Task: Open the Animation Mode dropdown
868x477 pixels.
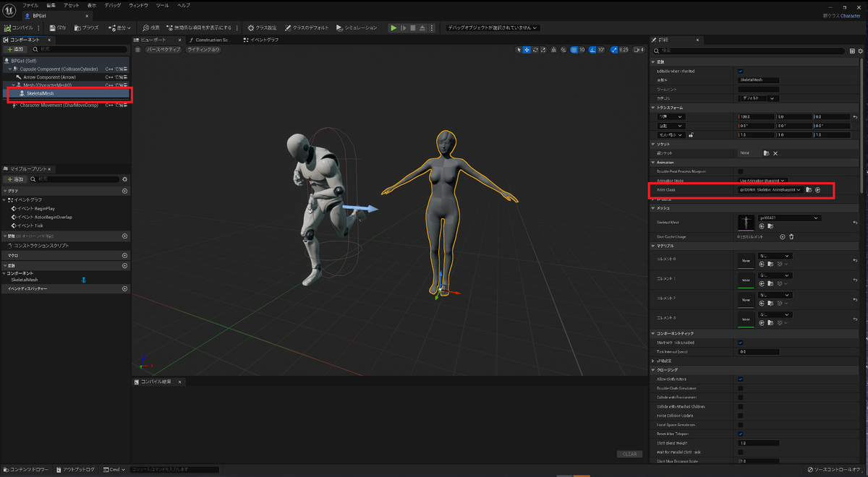Action: point(762,180)
